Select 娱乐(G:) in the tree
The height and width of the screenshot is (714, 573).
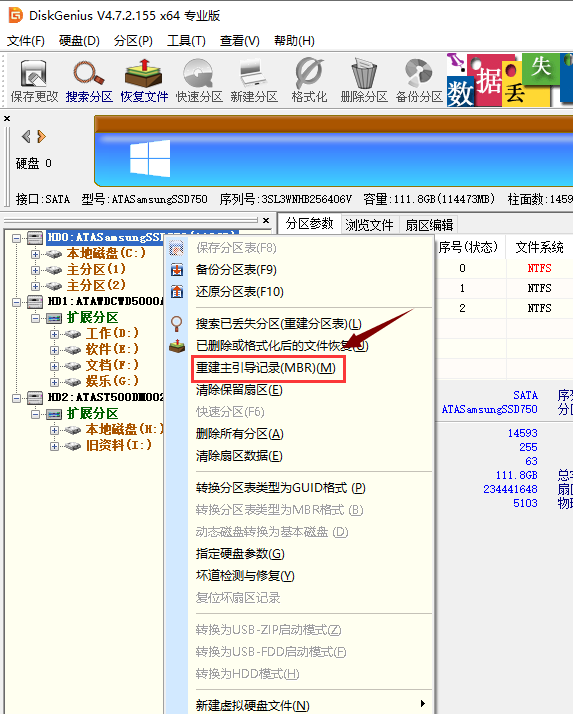112,381
